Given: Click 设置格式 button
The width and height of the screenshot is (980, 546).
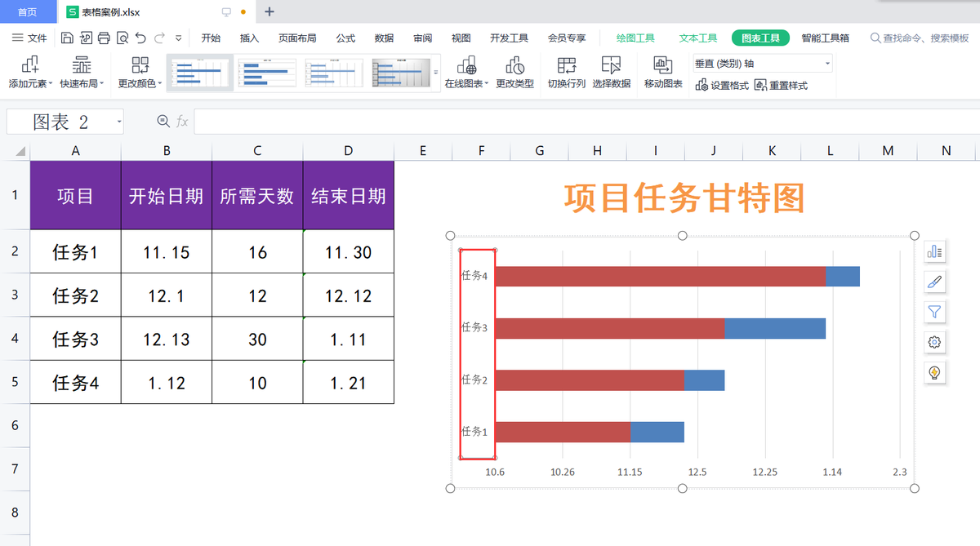Looking at the screenshot, I should [722, 85].
